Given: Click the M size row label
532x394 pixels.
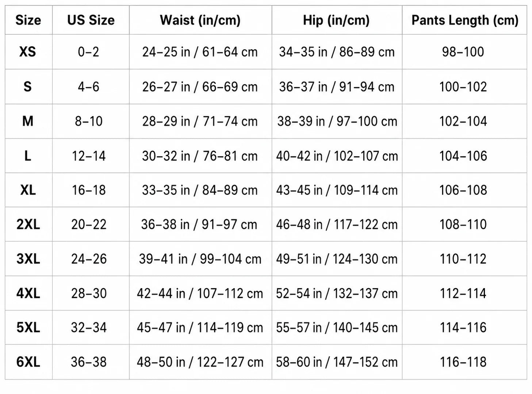Looking at the screenshot, I should click(x=28, y=121).
